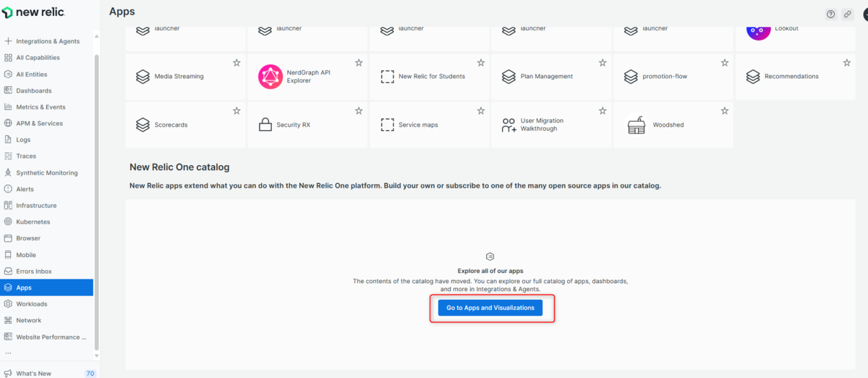Click the Workloads sidebar icon
The image size is (868, 378).
8,304
